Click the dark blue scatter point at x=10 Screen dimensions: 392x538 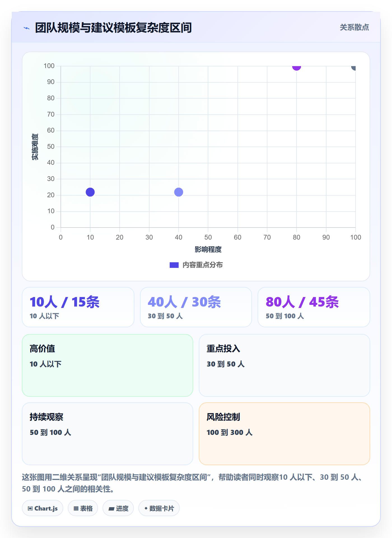pos(90,192)
